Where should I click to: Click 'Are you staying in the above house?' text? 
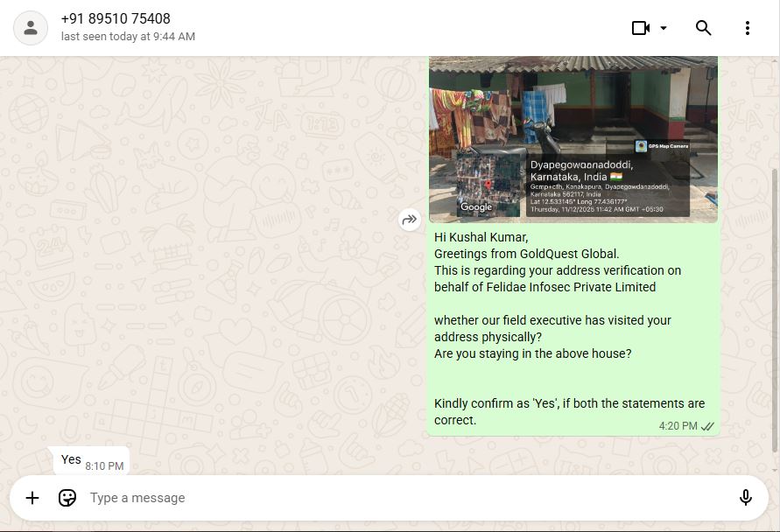(x=533, y=353)
